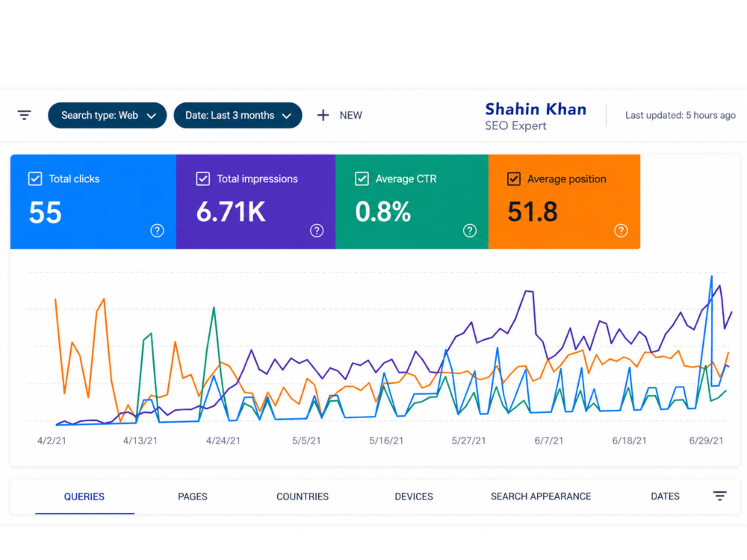Click the 0.8% average CTR value
This screenshot has width=747, height=560.
tap(383, 212)
